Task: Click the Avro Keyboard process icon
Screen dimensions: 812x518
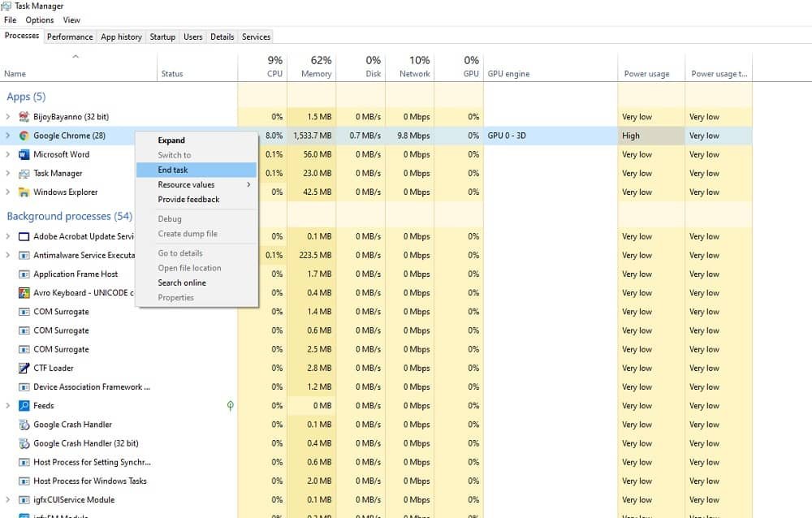Action: [24, 292]
